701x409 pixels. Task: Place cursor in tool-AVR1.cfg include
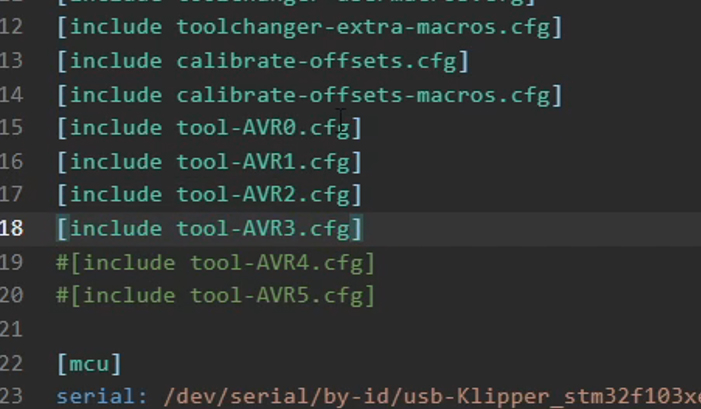tap(209, 162)
